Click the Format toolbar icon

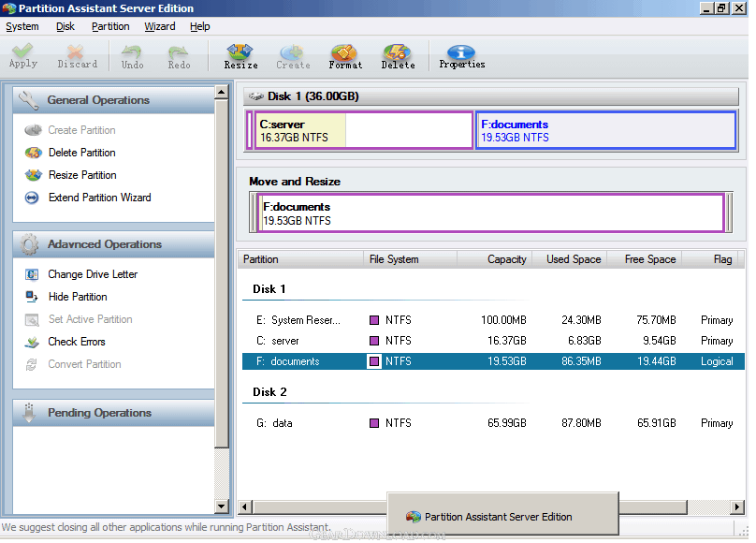point(343,51)
